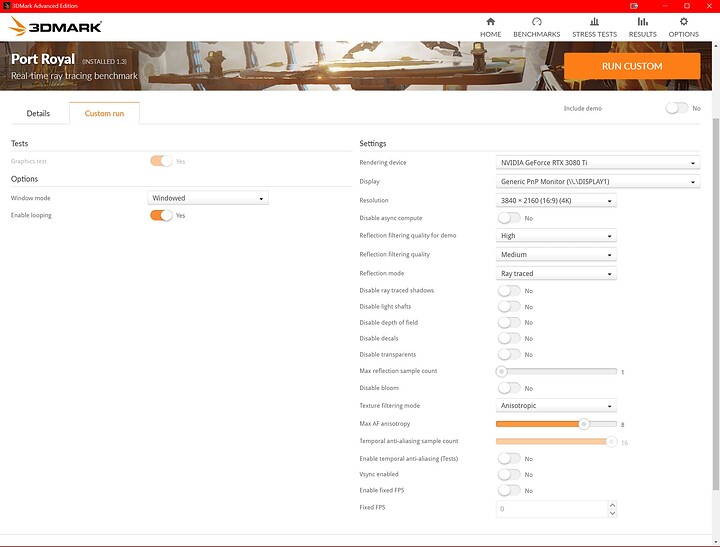Toggle Disable light shafts switch
Screen dimensions: 720x547
[509, 306]
